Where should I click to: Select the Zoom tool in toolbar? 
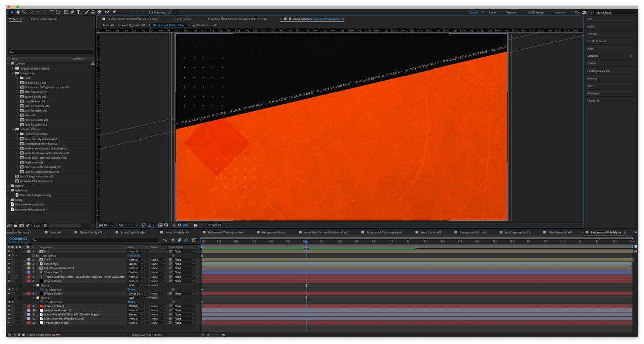[24, 12]
